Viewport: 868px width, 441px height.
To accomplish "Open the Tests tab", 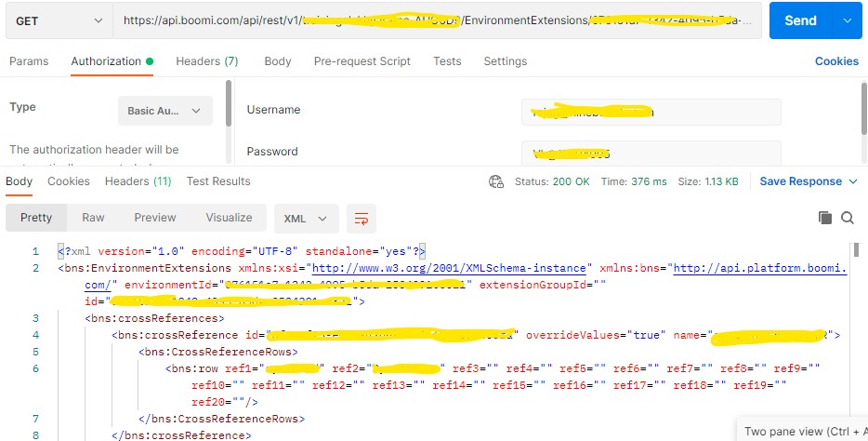I will [x=447, y=61].
